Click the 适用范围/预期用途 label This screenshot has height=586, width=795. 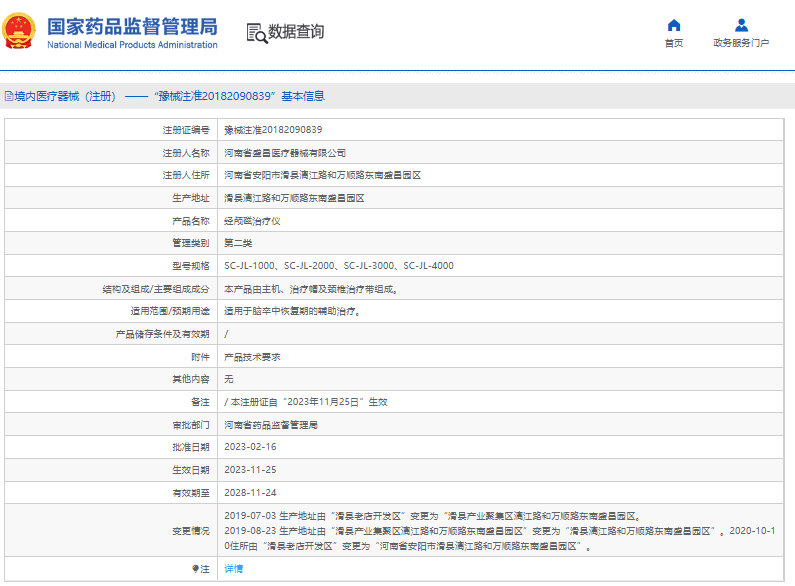(170, 311)
